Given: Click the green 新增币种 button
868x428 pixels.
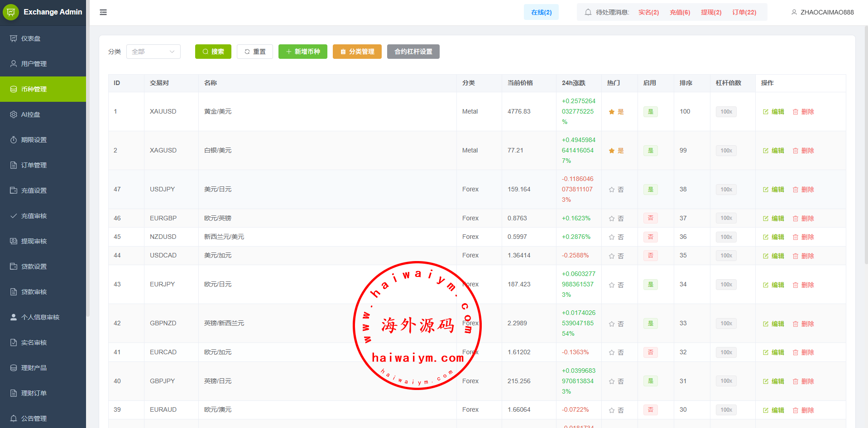Looking at the screenshot, I should [302, 52].
